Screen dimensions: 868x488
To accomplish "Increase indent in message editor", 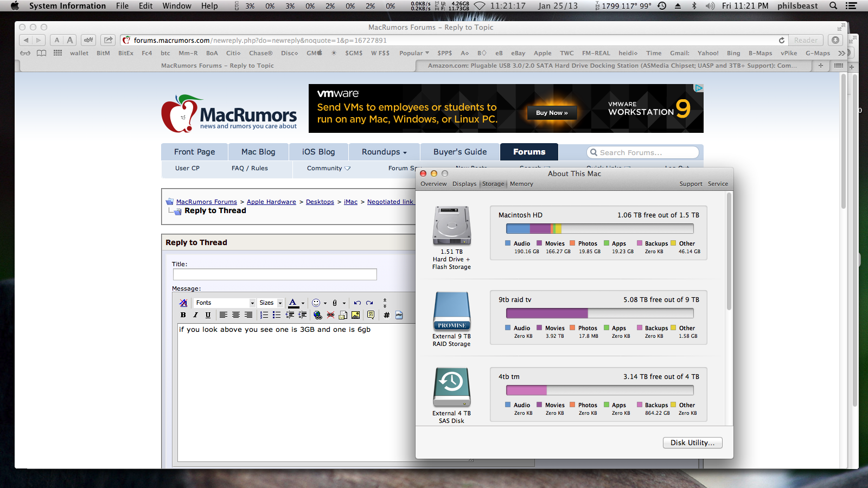I will click(302, 315).
